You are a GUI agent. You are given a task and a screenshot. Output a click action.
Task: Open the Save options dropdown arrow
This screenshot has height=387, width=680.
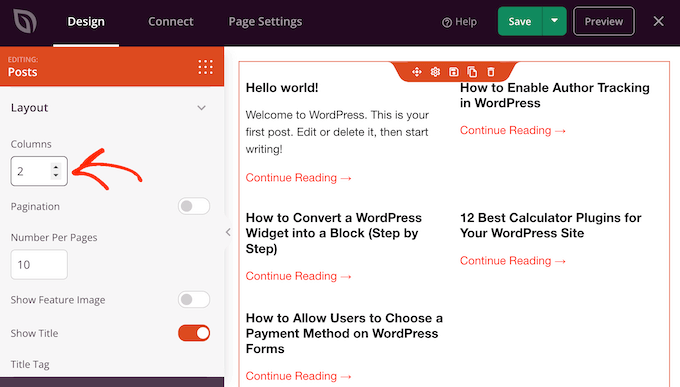coord(554,21)
